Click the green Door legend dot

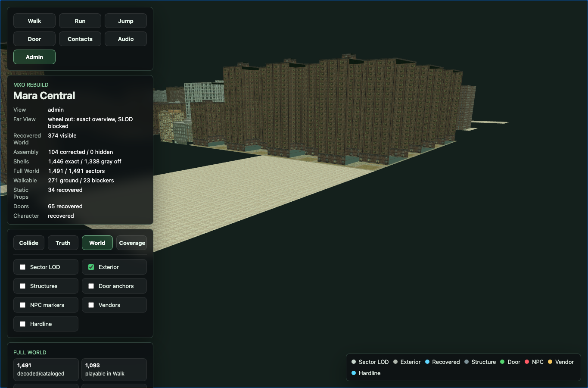pyautogui.click(x=502, y=362)
